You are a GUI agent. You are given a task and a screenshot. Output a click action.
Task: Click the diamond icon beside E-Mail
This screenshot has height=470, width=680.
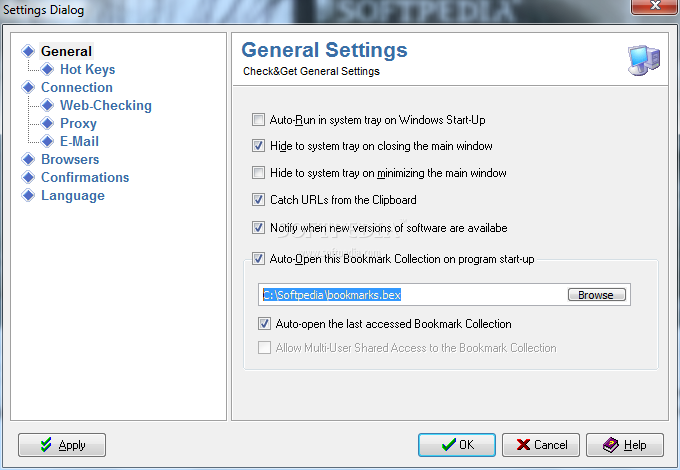tap(47, 141)
